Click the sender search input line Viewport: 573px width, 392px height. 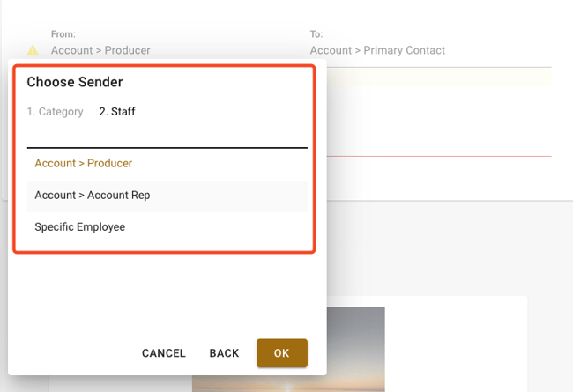[x=167, y=137]
